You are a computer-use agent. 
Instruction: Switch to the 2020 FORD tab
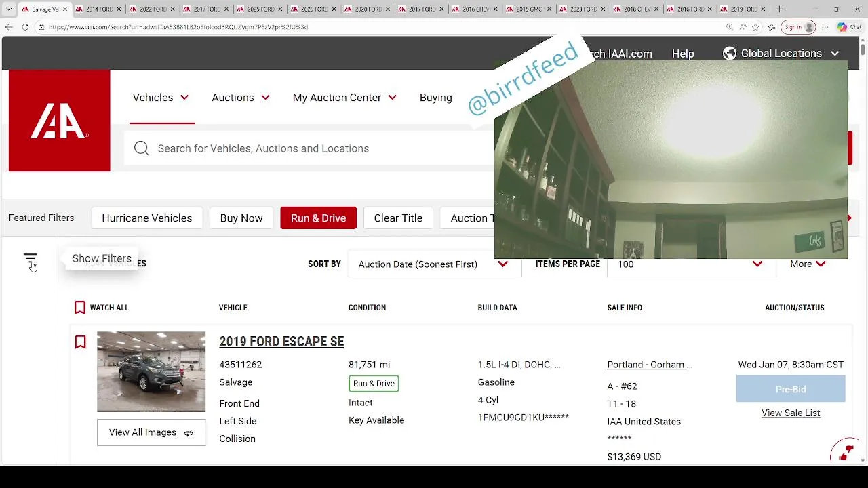coord(366,9)
